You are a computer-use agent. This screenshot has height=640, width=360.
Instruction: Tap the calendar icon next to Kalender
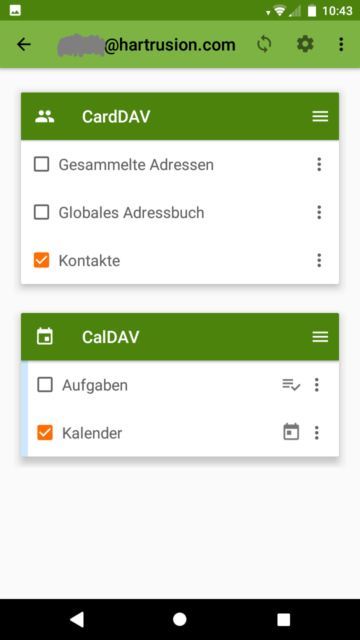click(291, 432)
